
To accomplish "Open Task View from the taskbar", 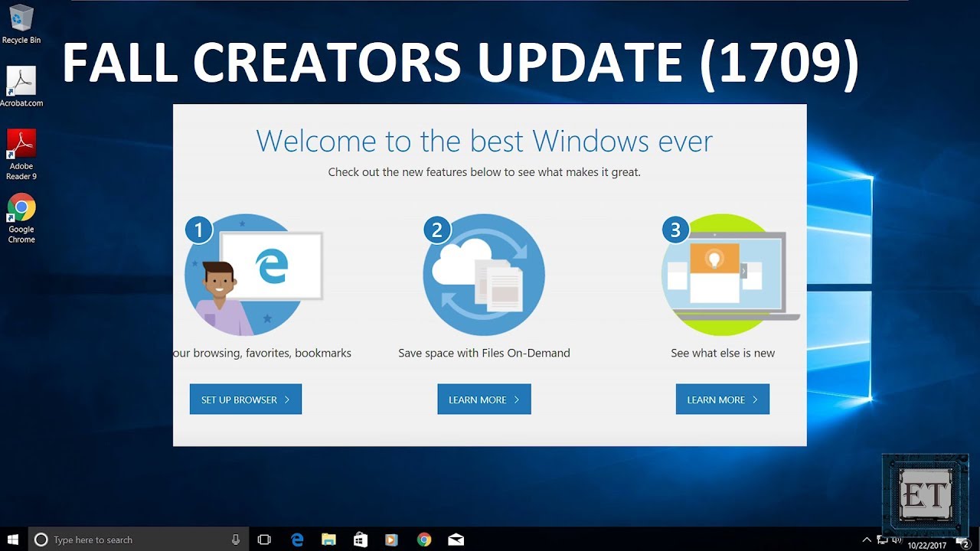I will point(264,540).
